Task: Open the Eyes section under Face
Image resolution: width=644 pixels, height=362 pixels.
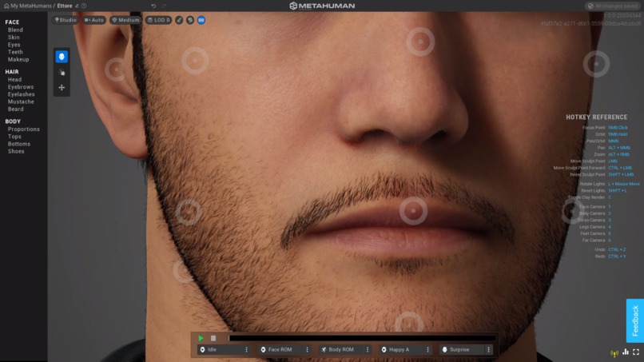Action: tap(14, 45)
